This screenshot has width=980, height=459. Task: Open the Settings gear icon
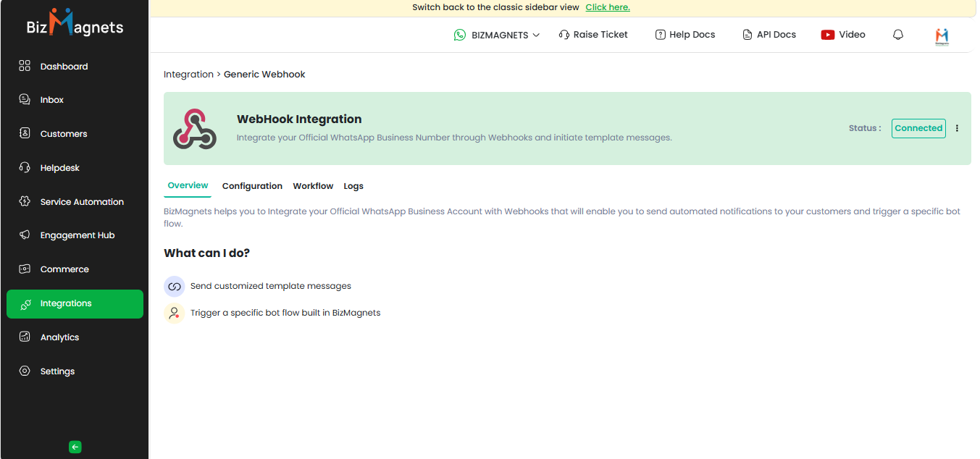click(x=25, y=371)
